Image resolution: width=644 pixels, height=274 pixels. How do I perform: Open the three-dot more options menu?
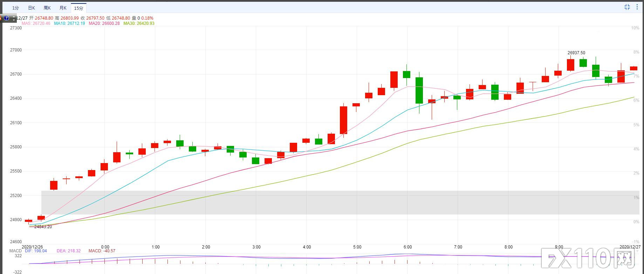(637, 7)
